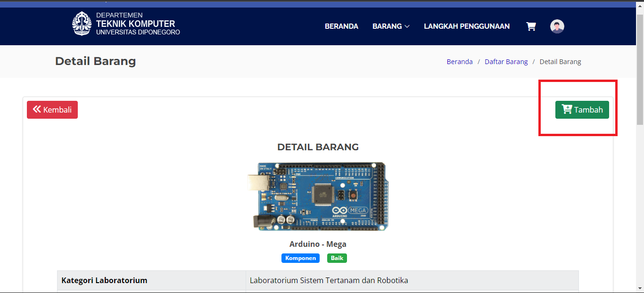644x293 pixels.
Task: Follow the Beranda breadcrumb link
Action: 459,62
